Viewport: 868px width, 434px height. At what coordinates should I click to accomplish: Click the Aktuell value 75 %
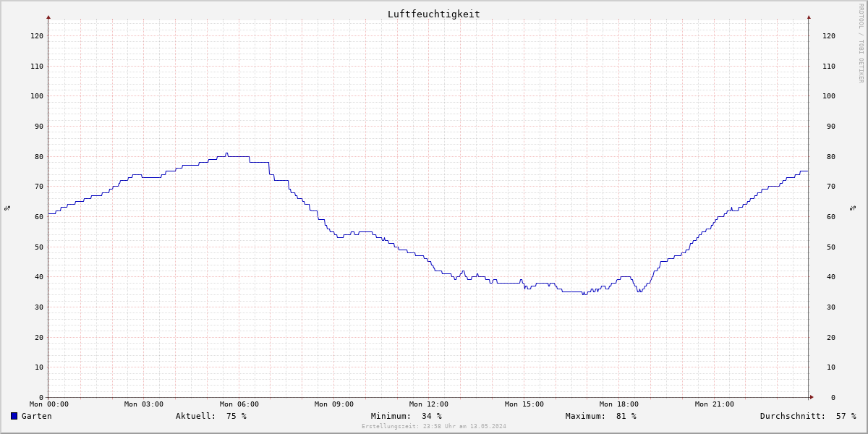[x=236, y=416]
